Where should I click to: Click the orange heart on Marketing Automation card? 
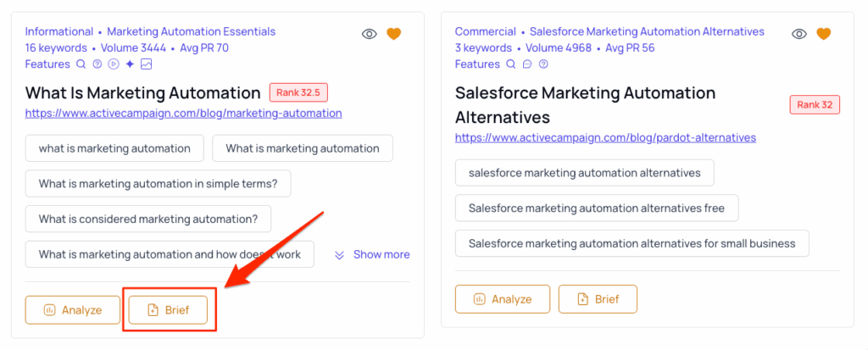(393, 34)
